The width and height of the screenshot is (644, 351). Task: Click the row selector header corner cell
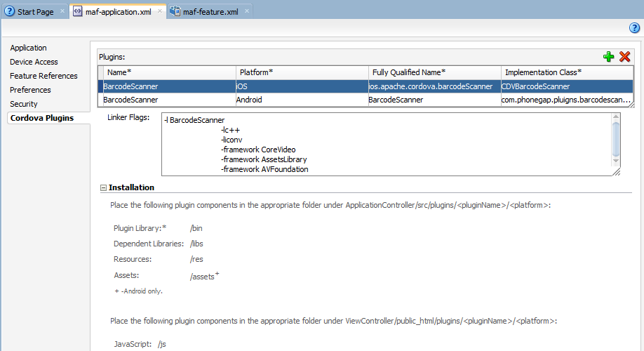[x=100, y=72]
